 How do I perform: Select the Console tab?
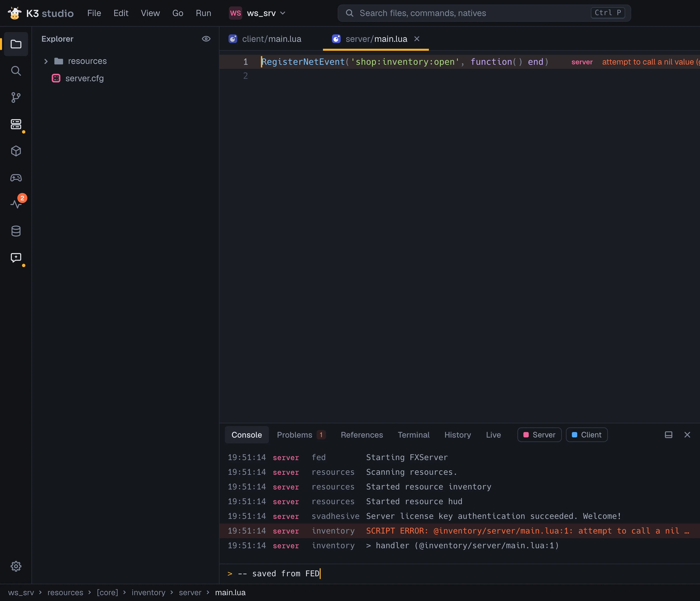point(247,435)
